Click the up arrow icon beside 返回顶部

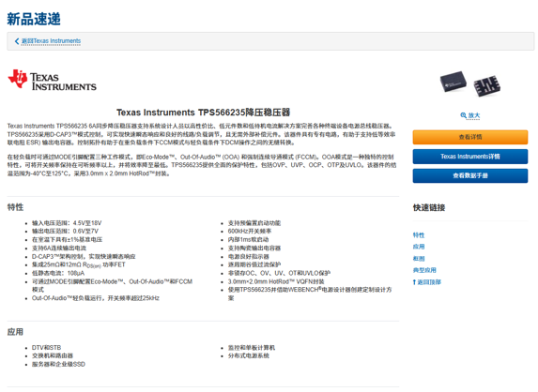coord(414,282)
